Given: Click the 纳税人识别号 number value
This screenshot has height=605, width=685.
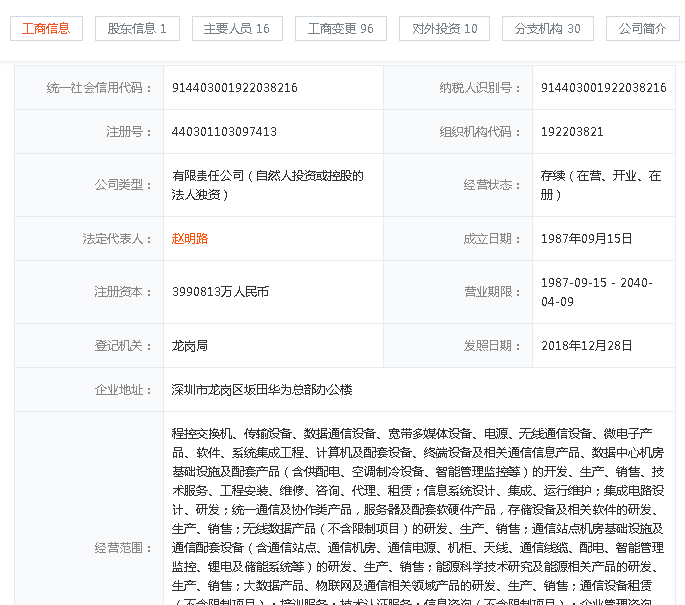Looking at the screenshot, I should pos(603,88).
